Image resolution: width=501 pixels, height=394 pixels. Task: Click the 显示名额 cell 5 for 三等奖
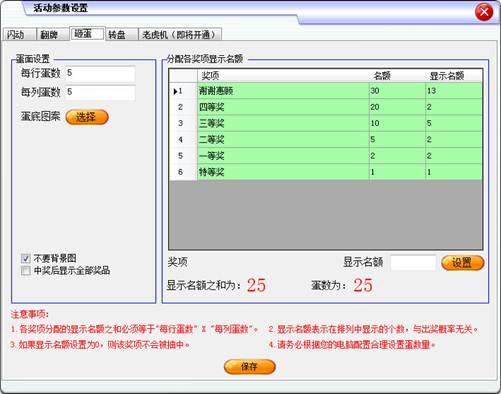pos(454,123)
